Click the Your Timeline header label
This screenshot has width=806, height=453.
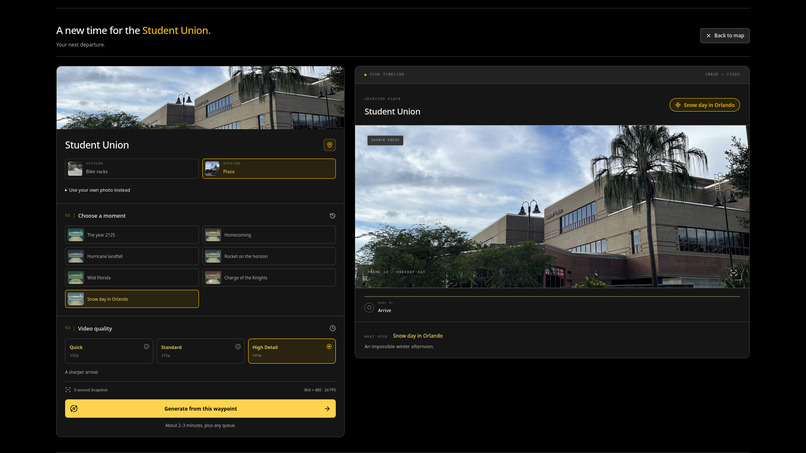tap(387, 75)
